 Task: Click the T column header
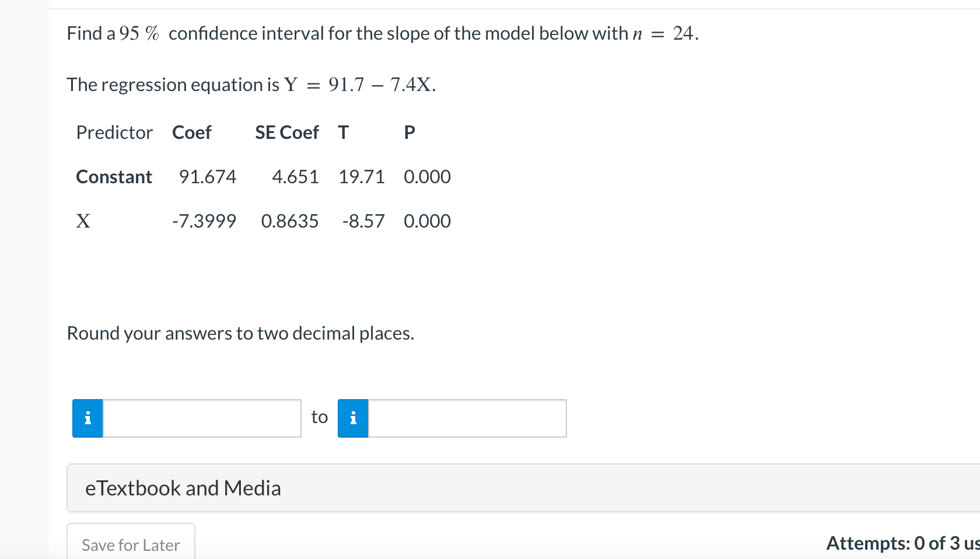pyautogui.click(x=344, y=132)
